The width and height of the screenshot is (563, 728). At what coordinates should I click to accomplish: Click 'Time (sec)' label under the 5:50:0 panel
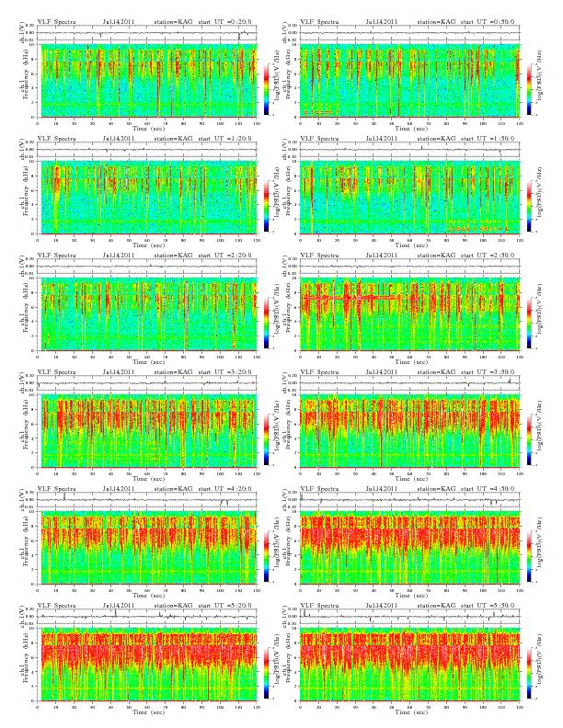pos(411,711)
